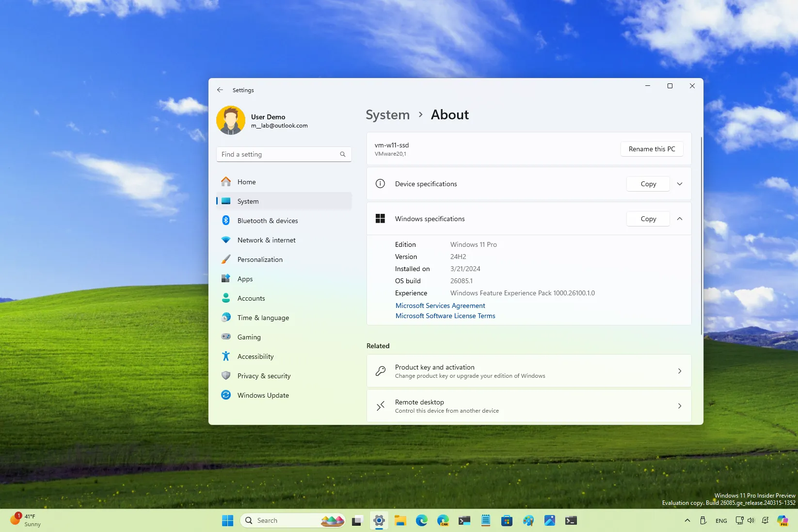Open Notepad from the taskbar
Viewport: 798px width, 532px height.
[485, 520]
